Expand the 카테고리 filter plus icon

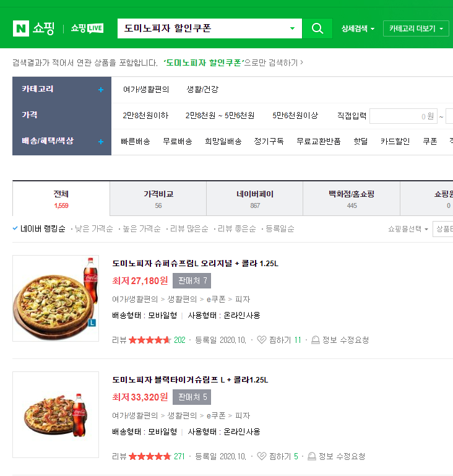point(101,90)
